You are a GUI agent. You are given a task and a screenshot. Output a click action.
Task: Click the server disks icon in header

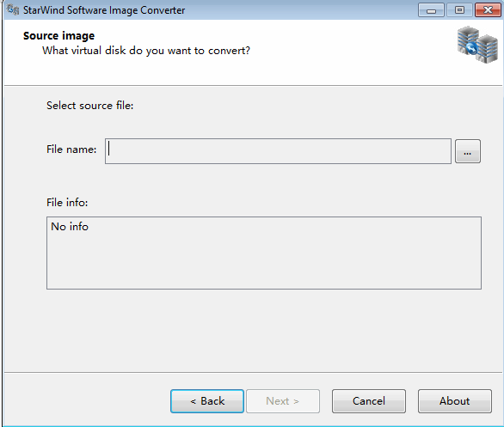[x=477, y=45]
